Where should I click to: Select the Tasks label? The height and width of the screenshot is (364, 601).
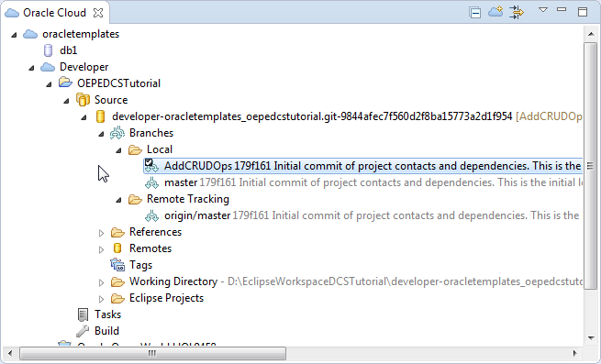point(107,314)
